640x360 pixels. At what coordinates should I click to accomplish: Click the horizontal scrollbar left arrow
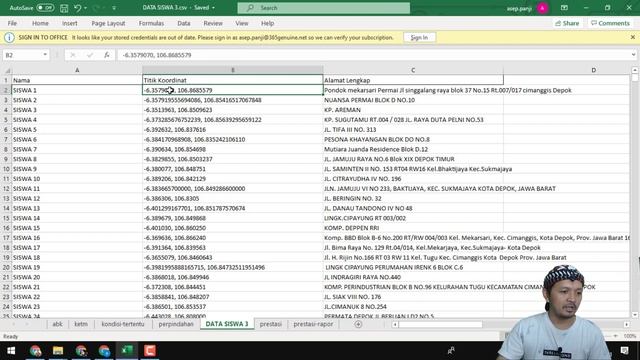pyautogui.click(x=394, y=324)
